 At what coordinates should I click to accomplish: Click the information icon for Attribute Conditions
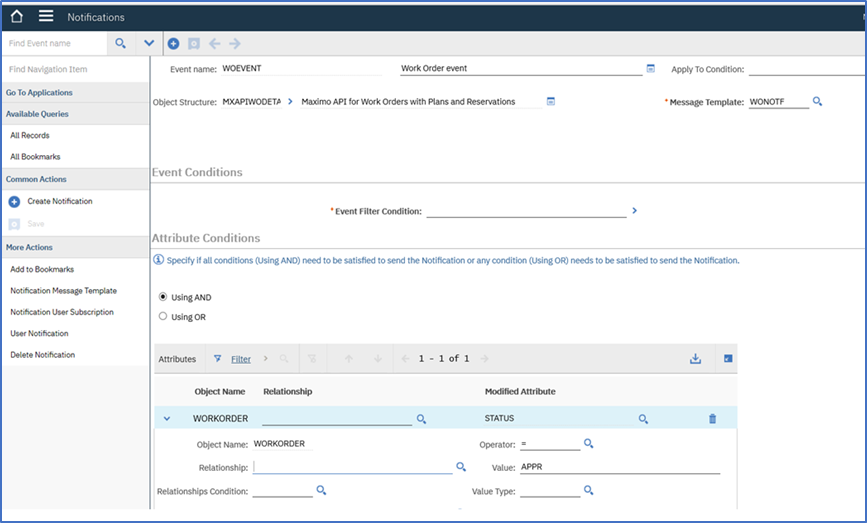click(158, 260)
